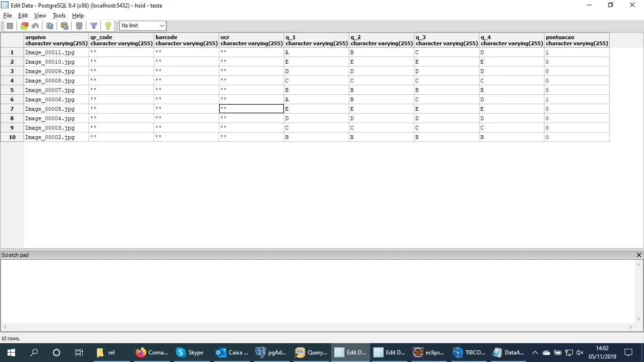The image size is (644, 362).
Task: Click the yellow Help question mark icon
Action: [x=108, y=26]
